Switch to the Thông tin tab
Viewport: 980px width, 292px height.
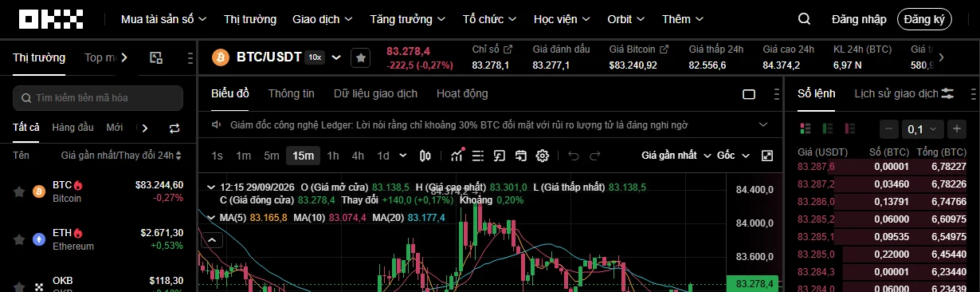click(291, 93)
